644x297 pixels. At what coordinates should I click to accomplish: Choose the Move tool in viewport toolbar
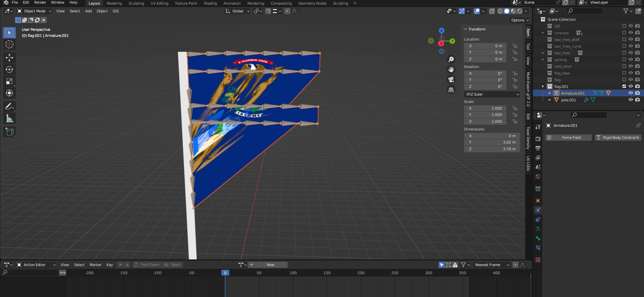coord(9,58)
